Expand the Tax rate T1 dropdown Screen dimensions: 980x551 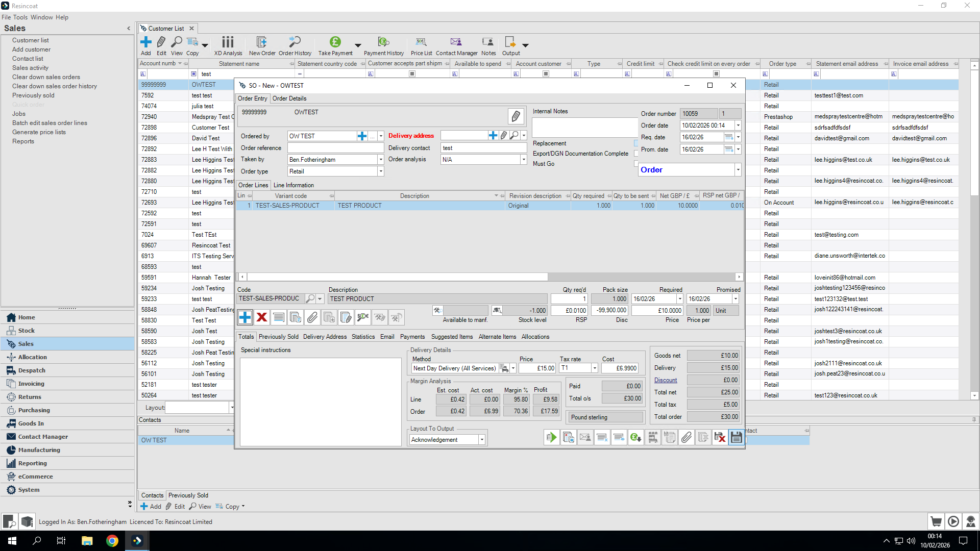pos(595,368)
